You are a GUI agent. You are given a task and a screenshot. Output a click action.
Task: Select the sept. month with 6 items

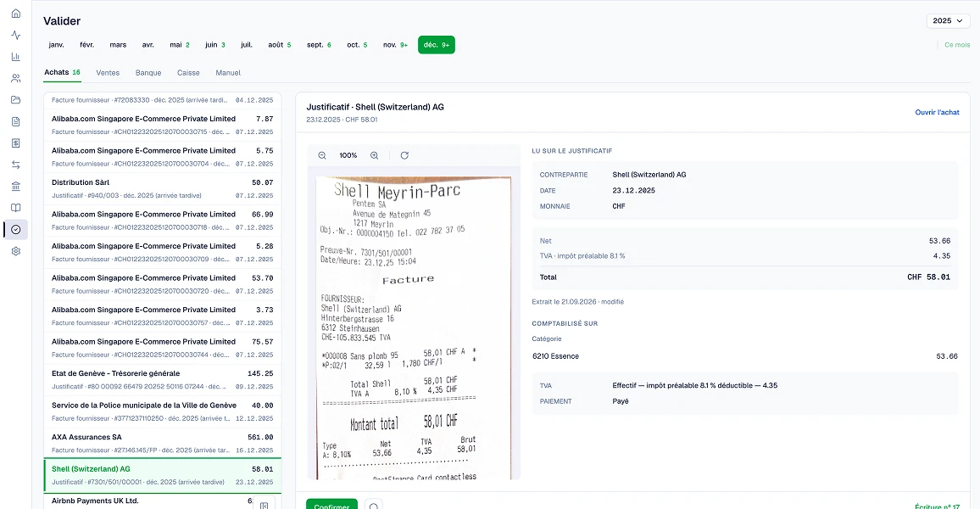coord(319,45)
